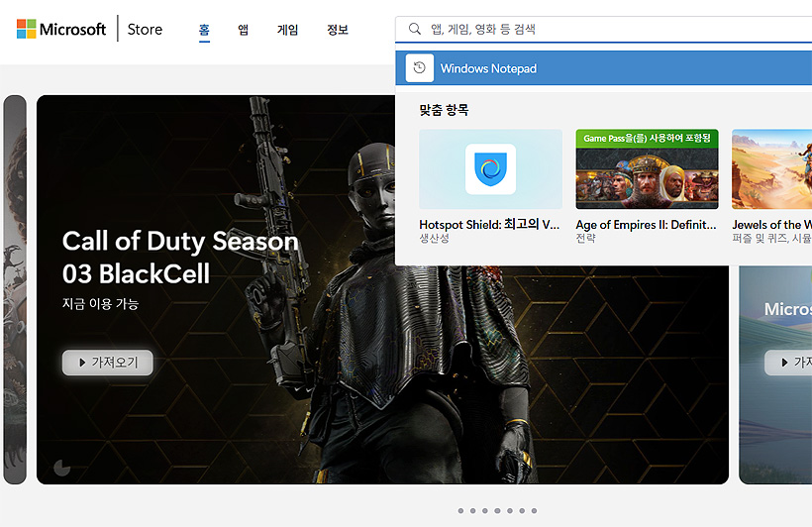The width and height of the screenshot is (812, 527).
Task: Click the 맞춤 항목 heading
Action: pyautogui.click(x=444, y=110)
